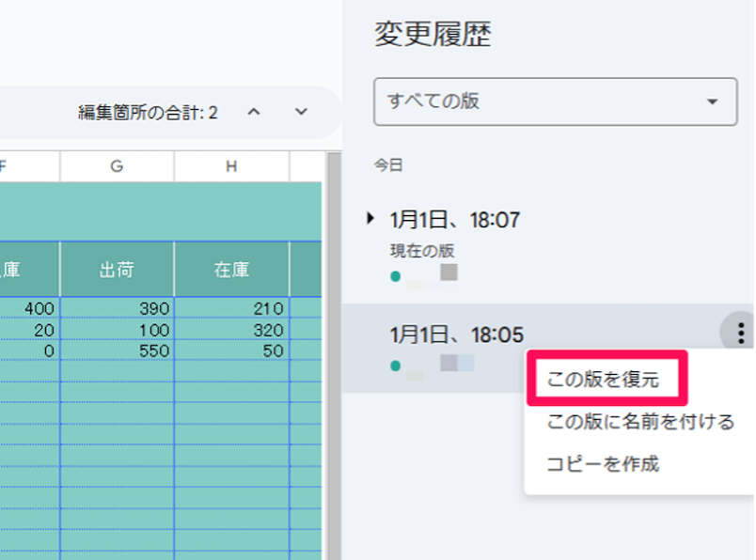Jump to next edit using the down chevron
Viewport: 756px width, 560px height.
coord(301,112)
